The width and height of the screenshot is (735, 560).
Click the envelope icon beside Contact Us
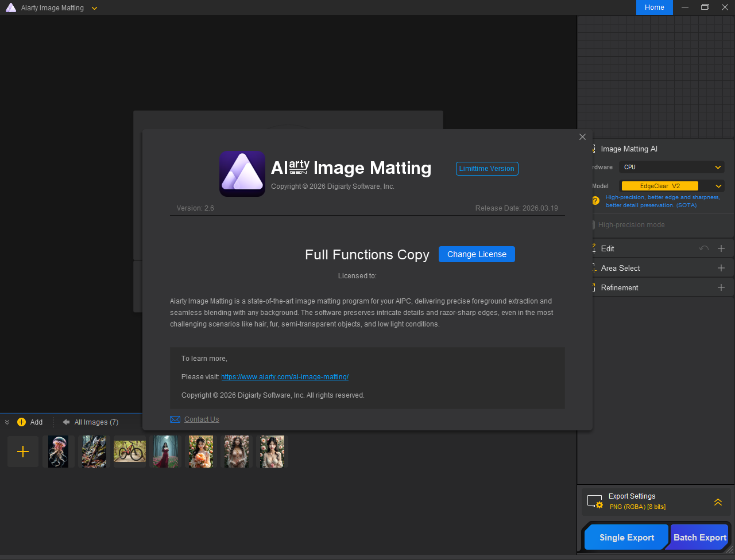[175, 419]
